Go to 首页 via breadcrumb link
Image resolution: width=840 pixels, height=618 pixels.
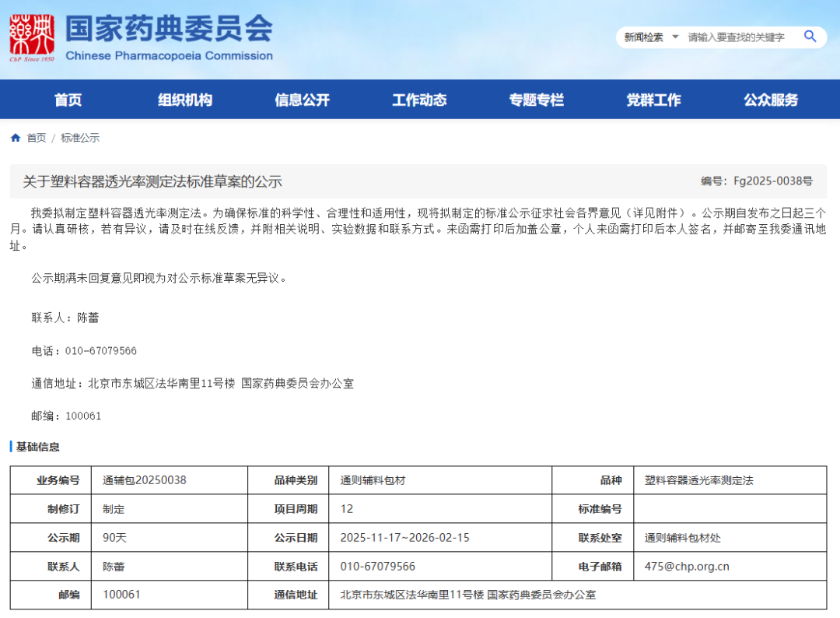click(37, 138)
